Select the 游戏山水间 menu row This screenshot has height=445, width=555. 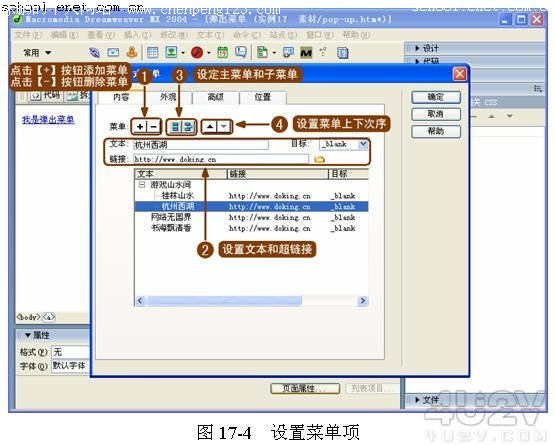pyautogui.click(x=251, y=184)
